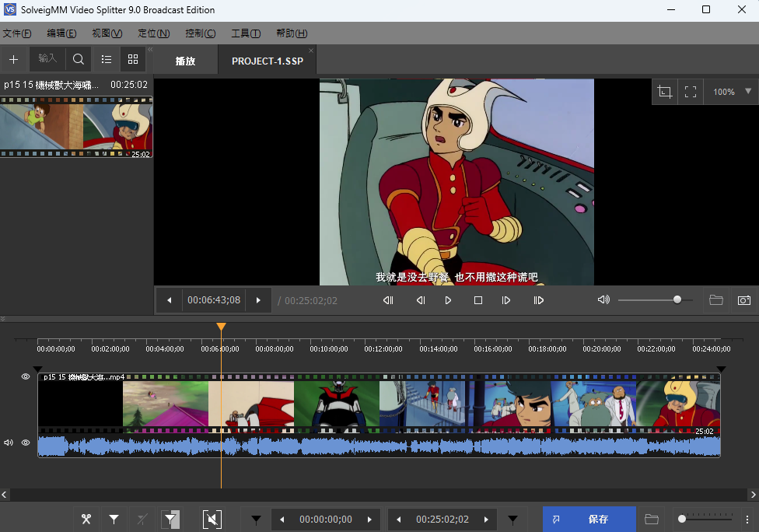The height and width of the screenshot is (532, 759).
Task: Click the current time field 00:06:43;08
Action: click(x=214, y=300)
